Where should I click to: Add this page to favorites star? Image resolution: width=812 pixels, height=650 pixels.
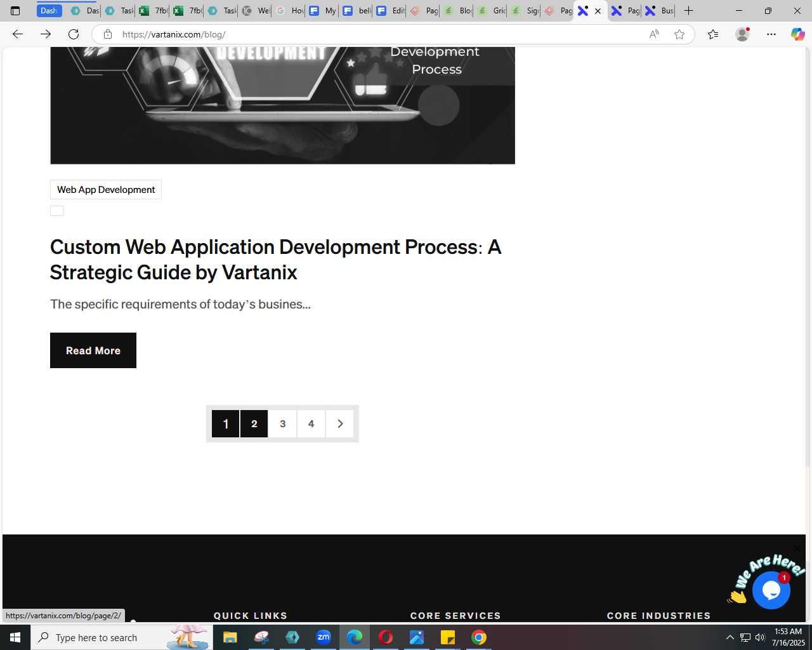point(679,34)
